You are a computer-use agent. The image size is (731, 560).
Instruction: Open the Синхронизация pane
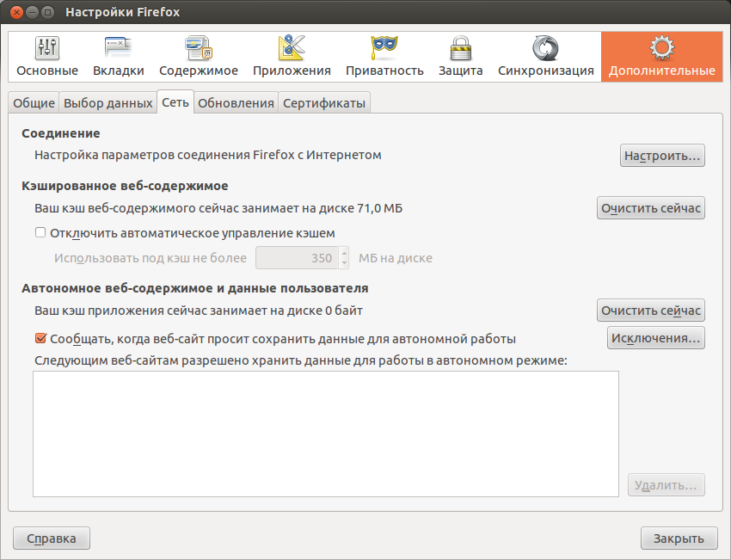pos(546,57)
